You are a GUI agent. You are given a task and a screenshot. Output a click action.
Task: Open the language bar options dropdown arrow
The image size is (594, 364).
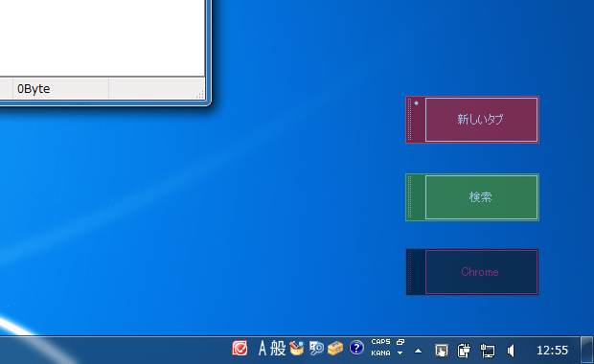pos(400,353)
